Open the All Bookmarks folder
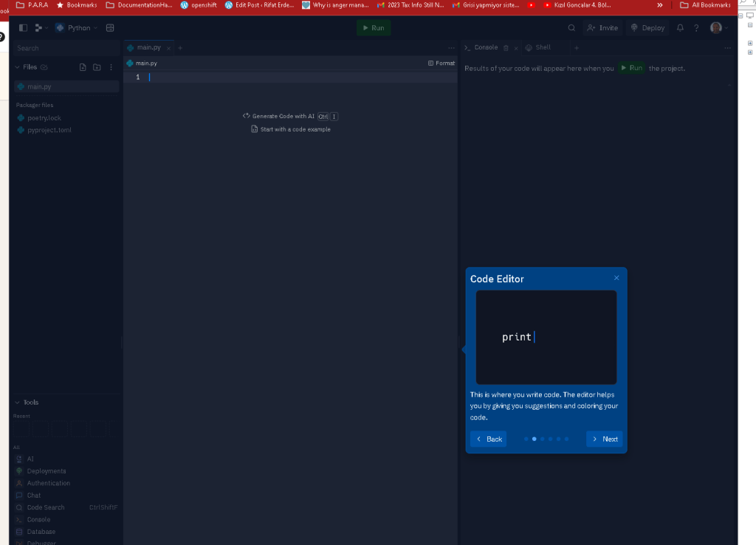This screenshot has height=545, width=756. click(705, 5)
